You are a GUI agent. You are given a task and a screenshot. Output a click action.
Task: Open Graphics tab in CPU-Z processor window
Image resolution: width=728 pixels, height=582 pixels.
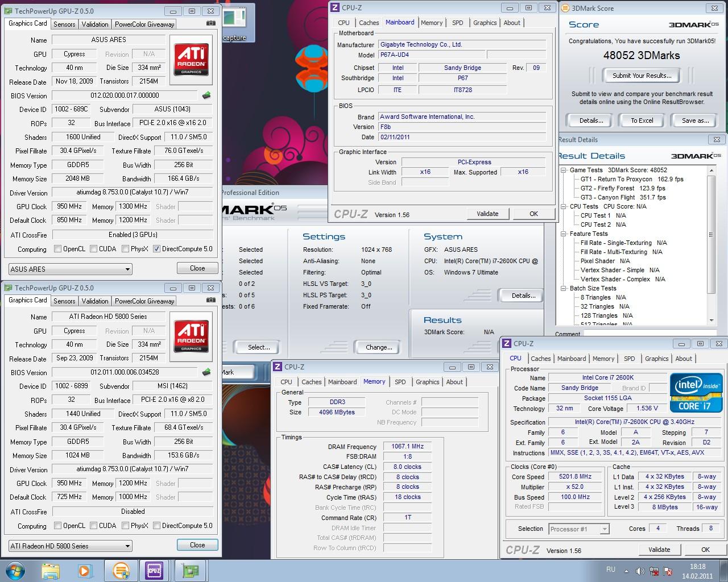coord(656,359)
